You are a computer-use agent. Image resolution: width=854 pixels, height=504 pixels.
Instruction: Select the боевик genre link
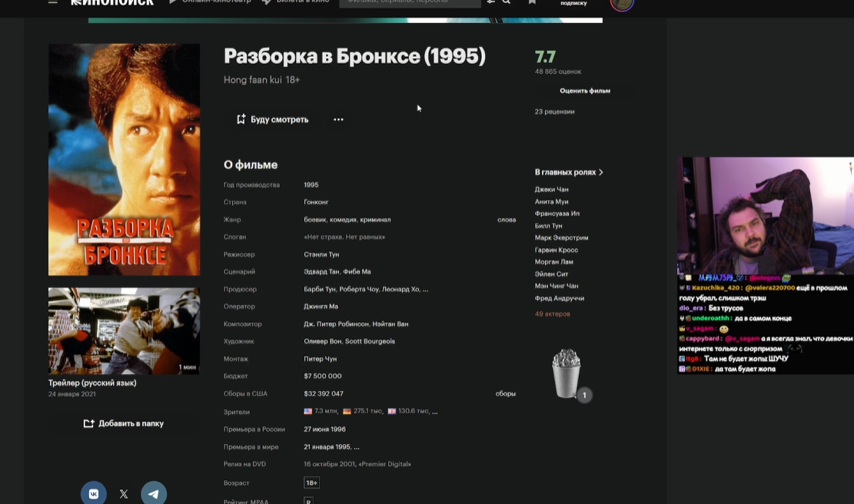coord(315,219)
